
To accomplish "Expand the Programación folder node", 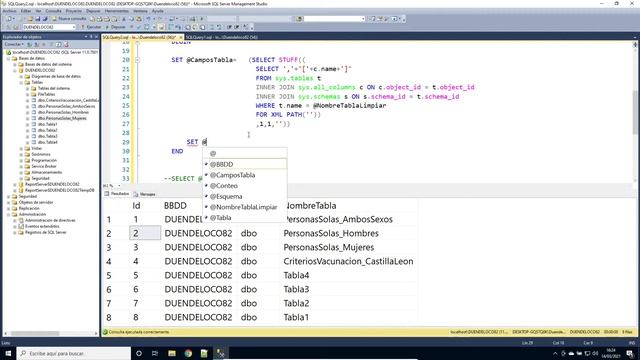I will pyautogui.click(x=21, y=160).
